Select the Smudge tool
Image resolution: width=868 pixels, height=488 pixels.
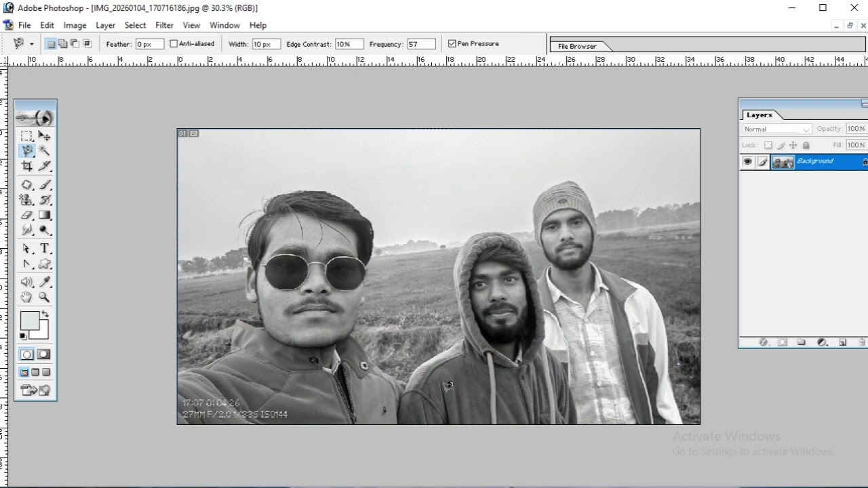pyautogui.click(x=26, y=230)
